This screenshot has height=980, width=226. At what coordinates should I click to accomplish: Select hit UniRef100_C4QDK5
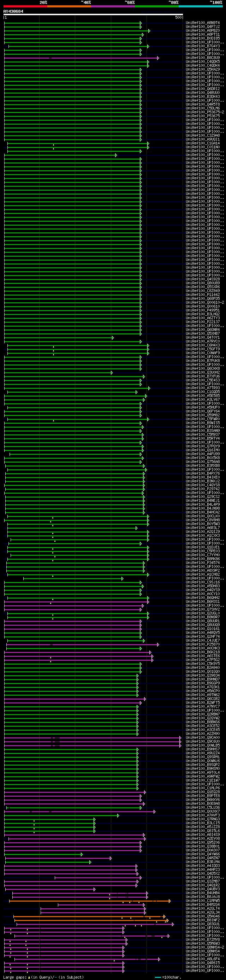(203, 62)
